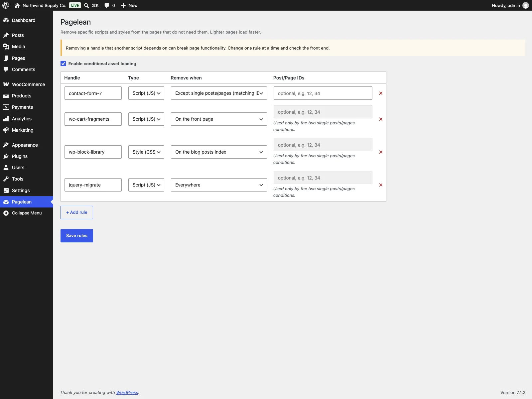532x399 pixels.
Task: Click the Add rule button
Action: click(x=77, y=212)
